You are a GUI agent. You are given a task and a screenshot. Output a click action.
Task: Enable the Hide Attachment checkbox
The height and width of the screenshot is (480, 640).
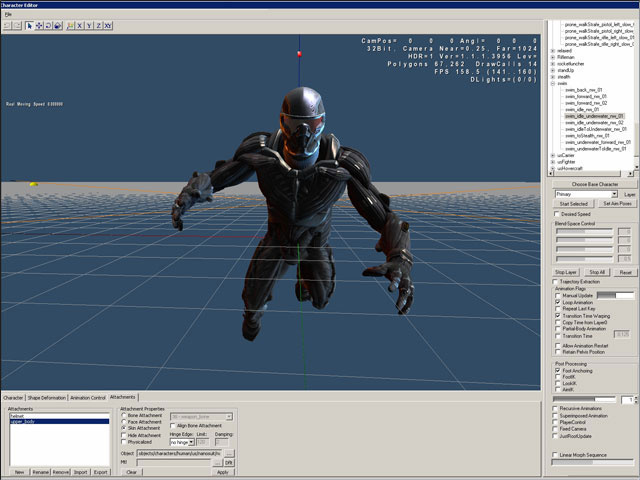point(123,435)
